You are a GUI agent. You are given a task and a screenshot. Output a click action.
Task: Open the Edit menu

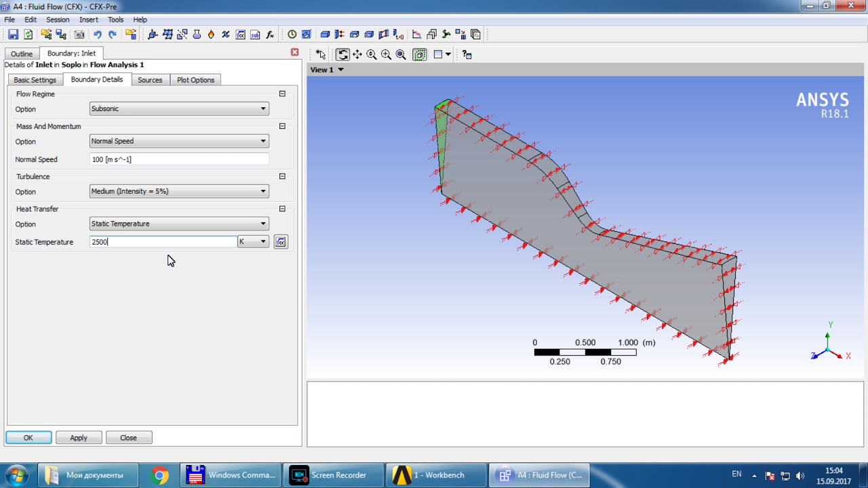(x=31, y=20)
